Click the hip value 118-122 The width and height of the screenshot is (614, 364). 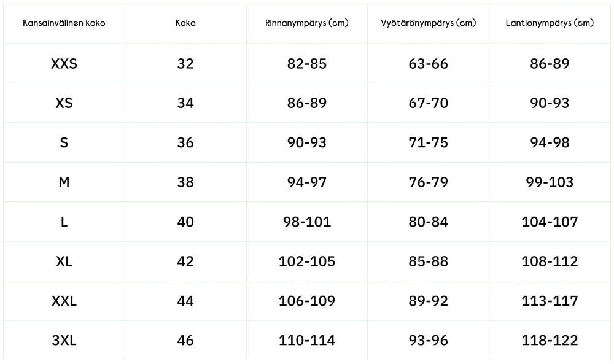[550, 340]
